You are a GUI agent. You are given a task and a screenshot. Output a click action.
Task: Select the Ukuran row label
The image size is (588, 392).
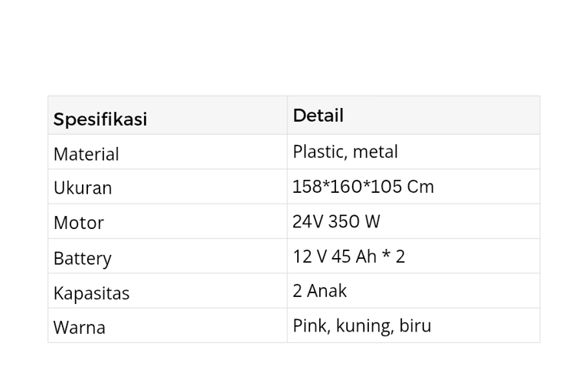[83, 188]
